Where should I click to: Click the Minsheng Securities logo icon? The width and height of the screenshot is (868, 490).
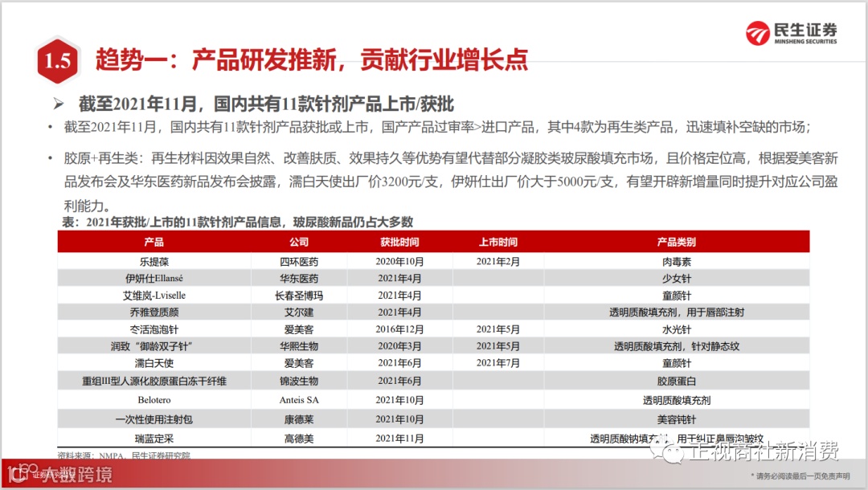pyautogui.click(x=757, y=33)
